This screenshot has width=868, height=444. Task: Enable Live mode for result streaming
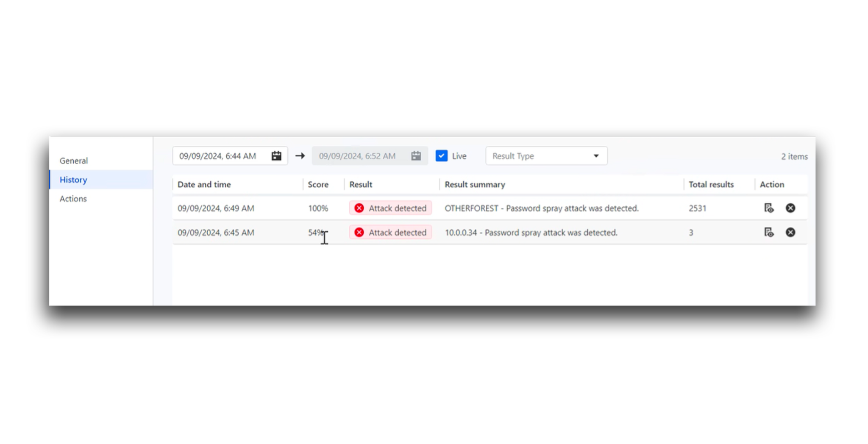(x=441, y=155)
